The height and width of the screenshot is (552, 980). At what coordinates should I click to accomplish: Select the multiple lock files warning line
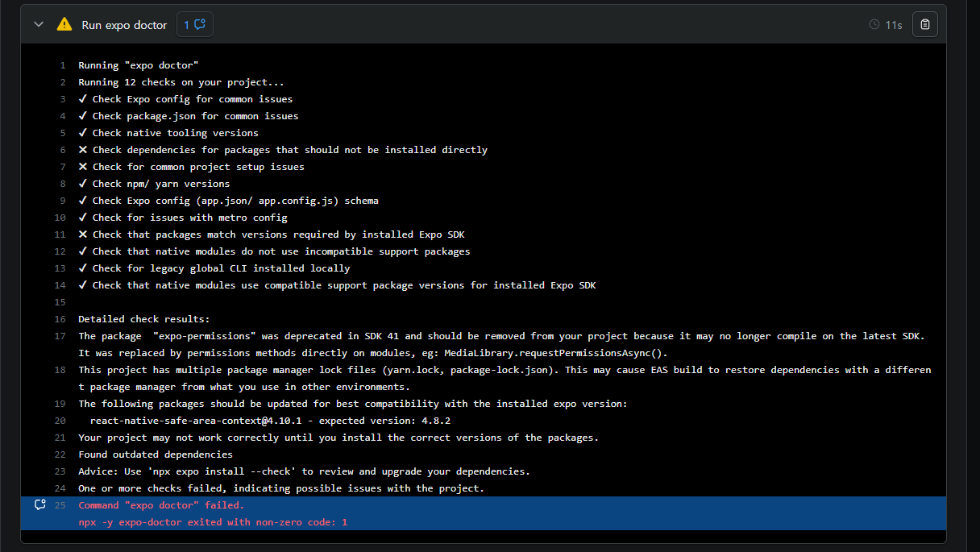coord(505,378)
